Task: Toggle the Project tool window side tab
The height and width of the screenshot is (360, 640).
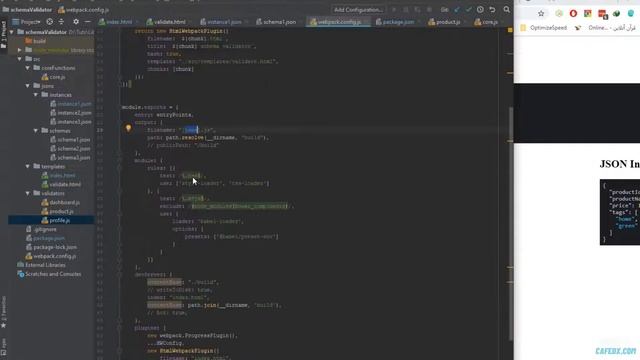Action: (x=4, y=35)
